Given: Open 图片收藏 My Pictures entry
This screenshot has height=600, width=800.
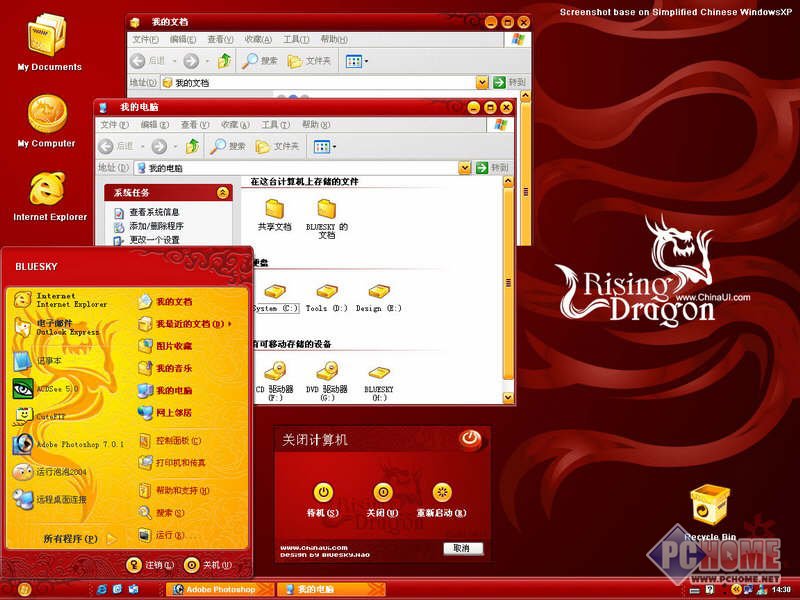Looking at the screenshot, I should point(165,346).
